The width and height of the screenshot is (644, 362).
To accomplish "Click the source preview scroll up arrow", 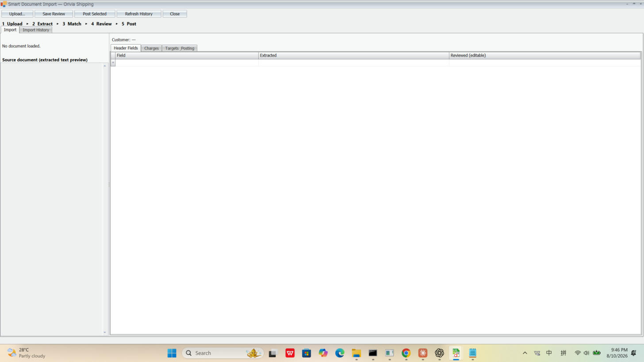I will click(x=105, y=66).
